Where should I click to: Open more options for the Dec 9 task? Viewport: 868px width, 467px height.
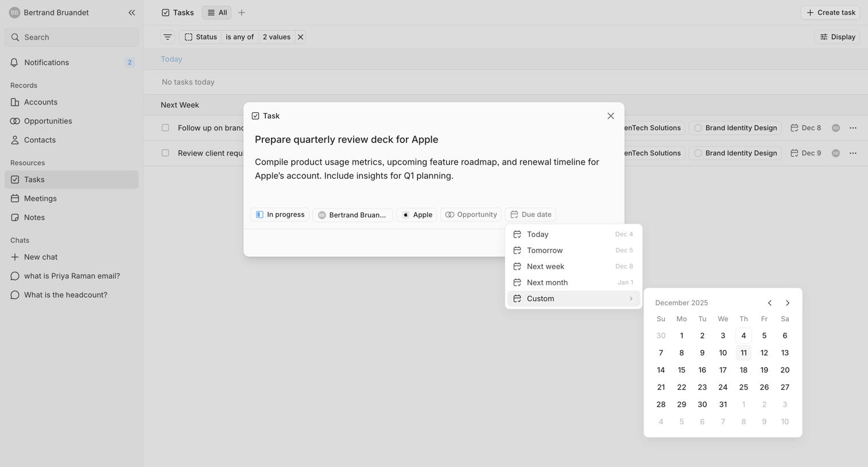pos(853,153)
